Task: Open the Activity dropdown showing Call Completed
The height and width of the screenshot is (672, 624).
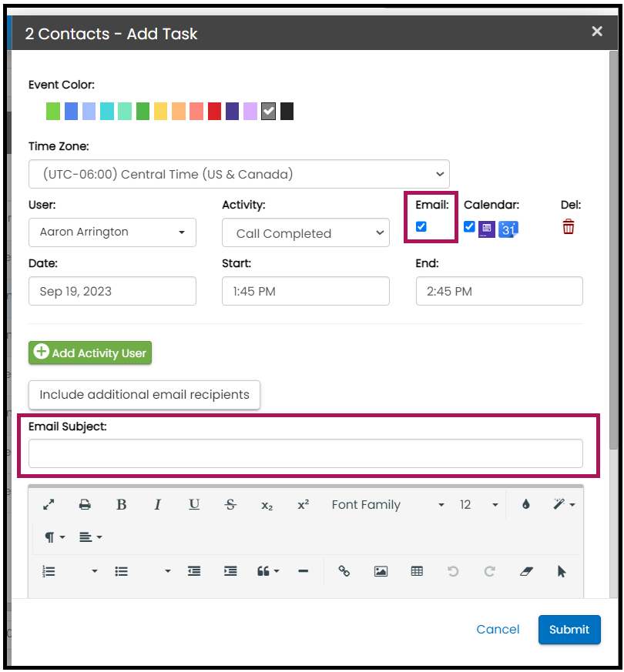Action: [x=305, y=233]
